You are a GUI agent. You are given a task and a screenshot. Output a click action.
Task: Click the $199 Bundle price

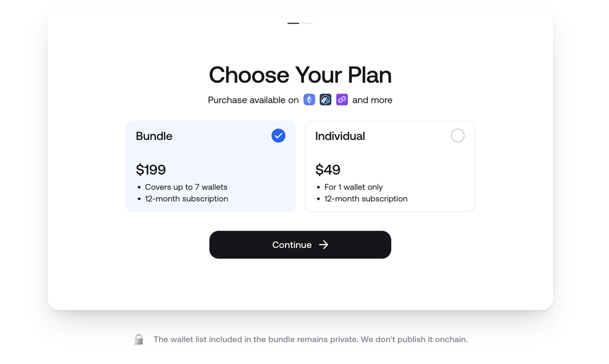151,170
